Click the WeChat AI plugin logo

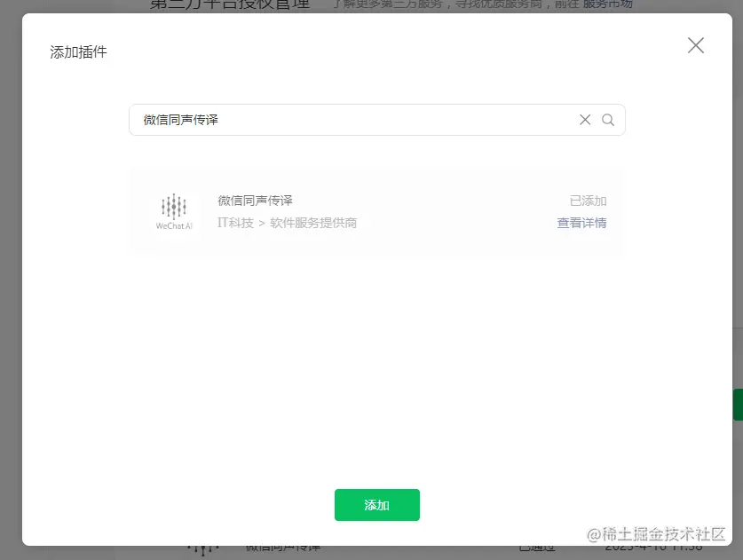(174, 211)
